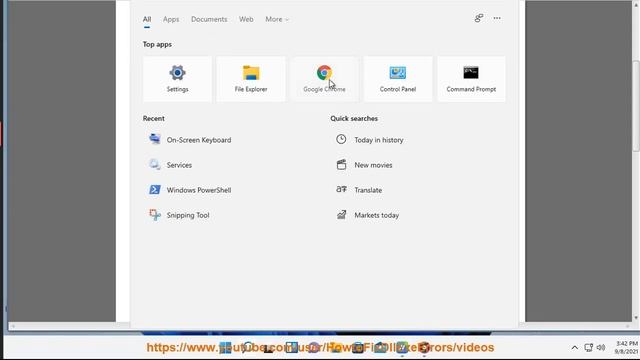Run Today in history quick search
The width and height of the screenshot is (640, 360).
[x=369, y=140]
